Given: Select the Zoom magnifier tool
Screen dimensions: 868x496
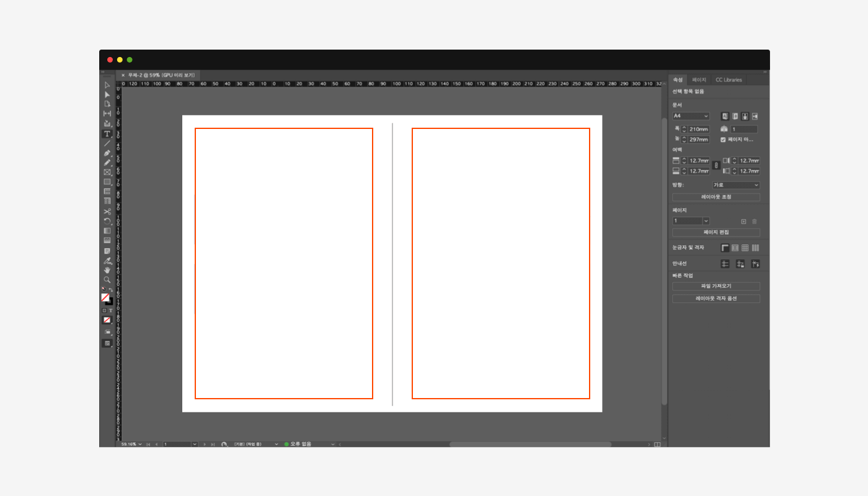Looking at the screenshot, I should pyautogui.click(x=107, y=280).
